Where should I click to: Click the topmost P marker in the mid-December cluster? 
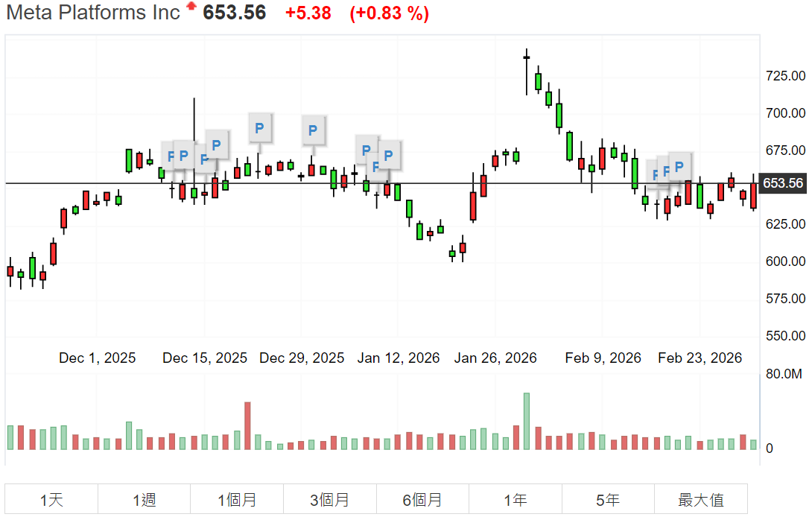click(x=217, y=145)
